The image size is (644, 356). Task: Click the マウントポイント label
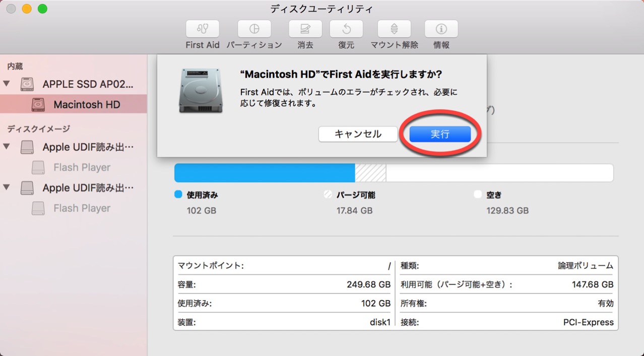coord(210,265)
